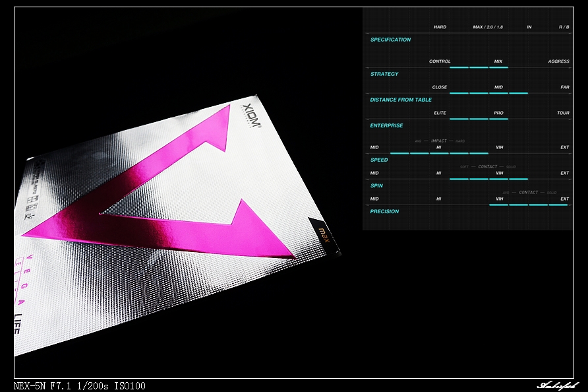Select the "MAX / 2.0 / 1.8" thickness value

tap(488, 27)
